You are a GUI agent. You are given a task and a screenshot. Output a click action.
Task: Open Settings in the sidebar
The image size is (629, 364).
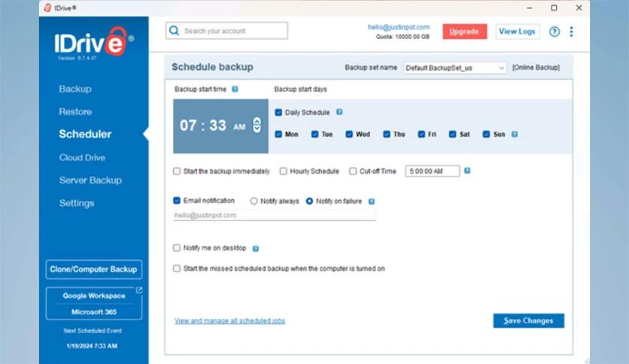[x=77, y=203]
